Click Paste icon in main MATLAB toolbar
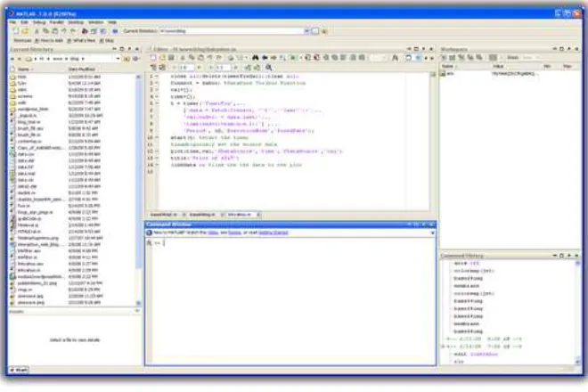The width and height of the screenshot is (588, 392). click(x=54, y=31)
